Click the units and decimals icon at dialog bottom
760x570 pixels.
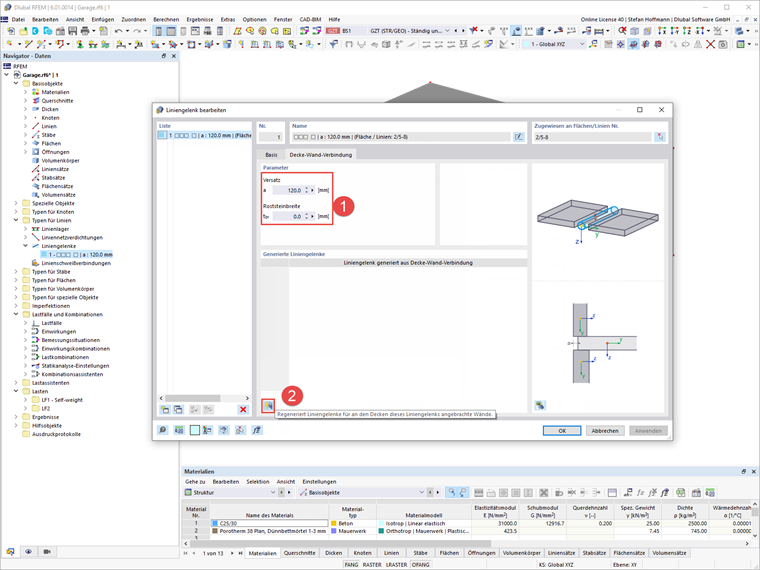(179, 430)
